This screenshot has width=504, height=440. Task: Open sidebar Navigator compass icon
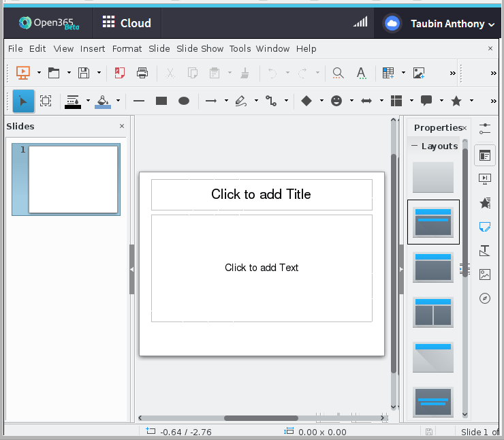coord(485,298)
